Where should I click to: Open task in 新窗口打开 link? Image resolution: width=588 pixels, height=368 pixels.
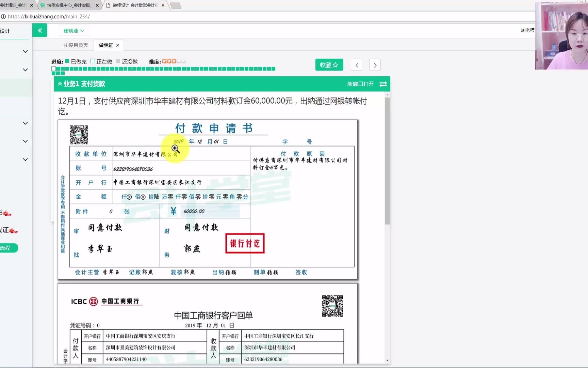(360, 84)
